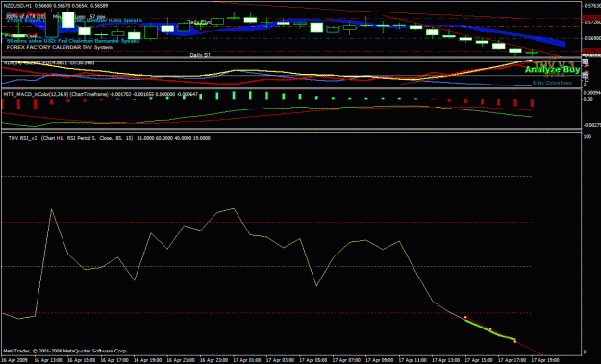Click the '-0.00275' value on the MACD scale
The image size is (601, 364).
[591, 125]
